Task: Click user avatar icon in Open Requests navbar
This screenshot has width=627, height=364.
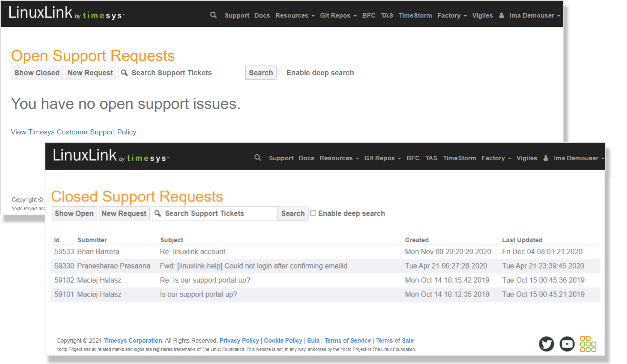Action: coord(501,15)
